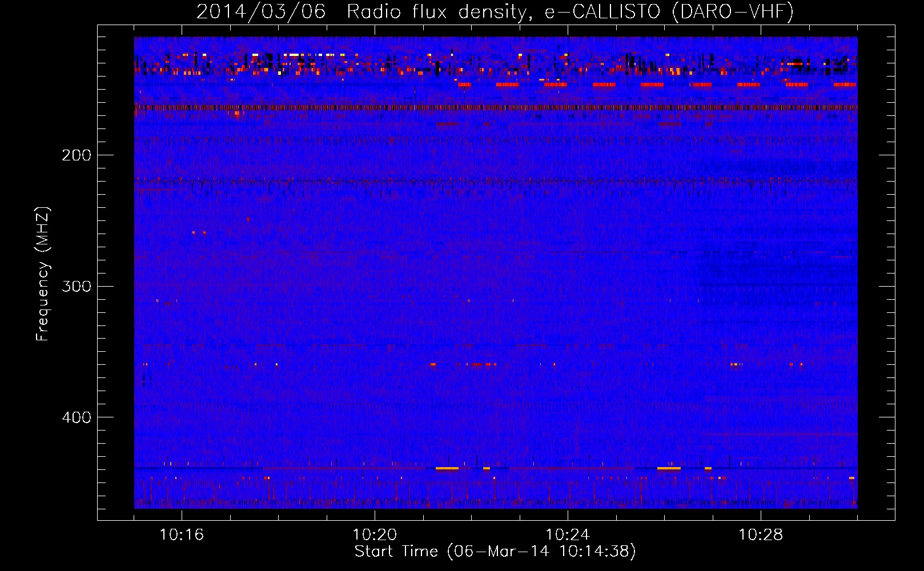The height and width of the screenshot is (571, 924).
Task: Click the 10:20 time tick label
Action: [x=375, y=535]
